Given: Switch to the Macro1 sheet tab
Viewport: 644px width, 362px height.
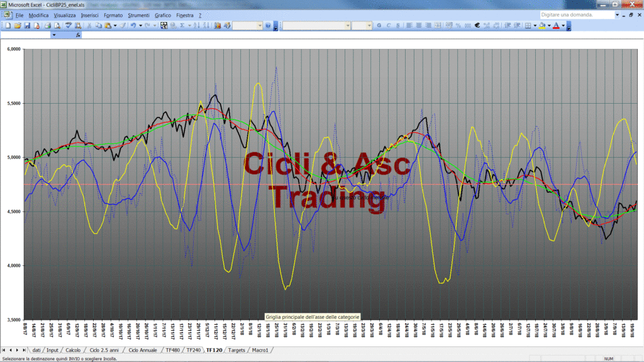Looking at the screenshot, I should click(260, 350).
